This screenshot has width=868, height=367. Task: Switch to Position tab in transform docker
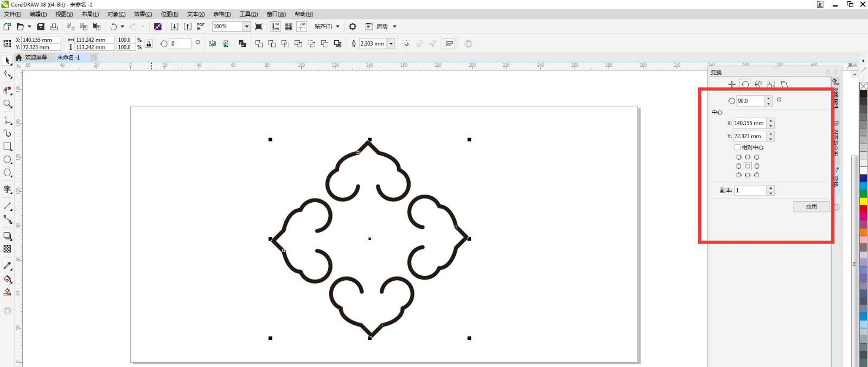(x=732, y=85)
